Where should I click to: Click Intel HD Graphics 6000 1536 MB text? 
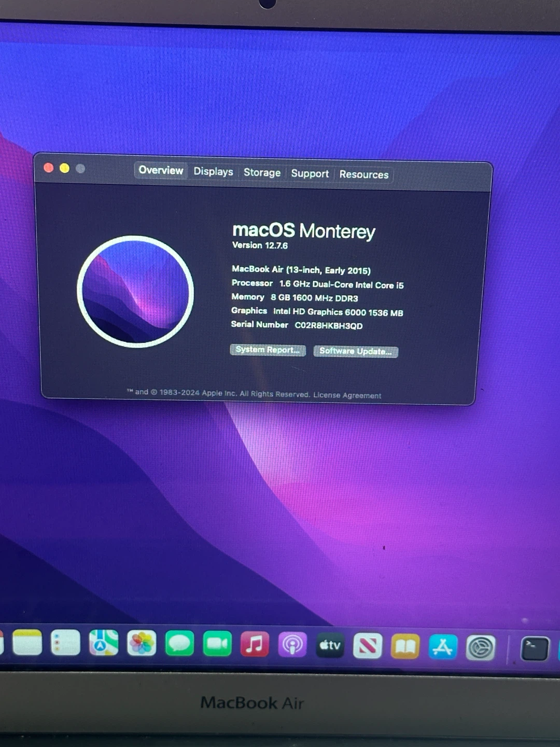coord(338,312)
